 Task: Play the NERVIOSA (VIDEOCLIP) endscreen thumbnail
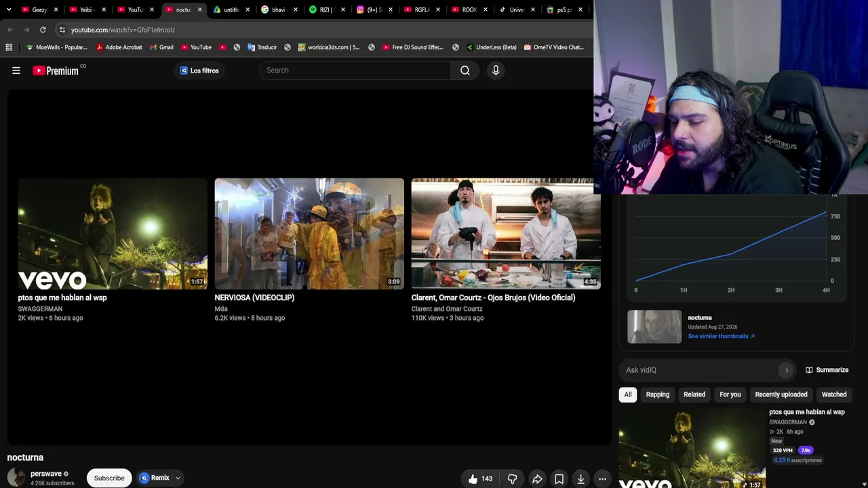[x=309, y=234]
